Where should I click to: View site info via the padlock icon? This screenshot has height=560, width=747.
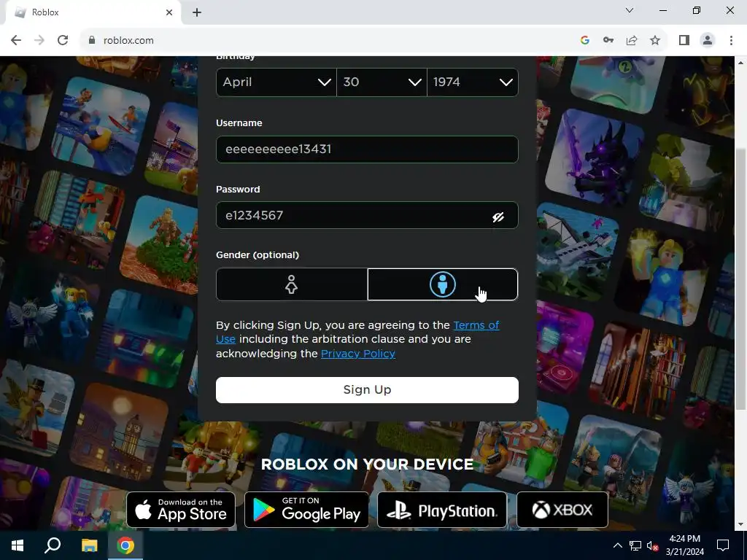[92, 41]
